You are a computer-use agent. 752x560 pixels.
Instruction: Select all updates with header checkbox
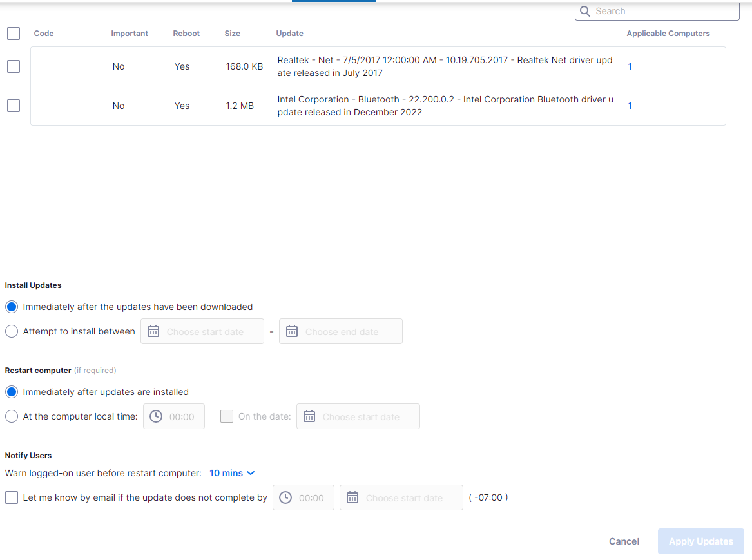pyautogui.click(x=14, y=34)
